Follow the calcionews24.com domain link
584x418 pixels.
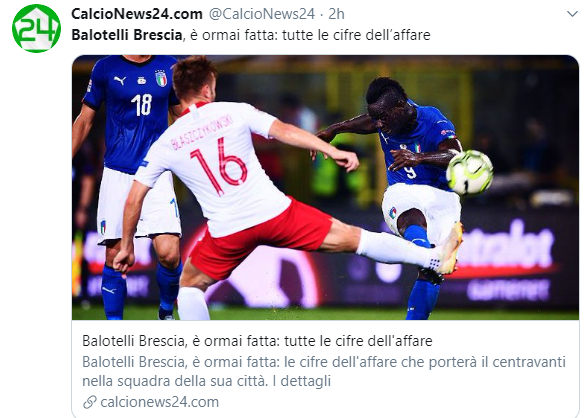point(159,402)
